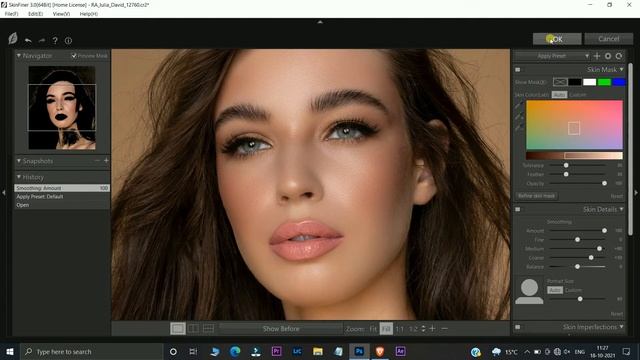Set zoom to Fit
The image size is (640, 360).
tap(373, 329)
